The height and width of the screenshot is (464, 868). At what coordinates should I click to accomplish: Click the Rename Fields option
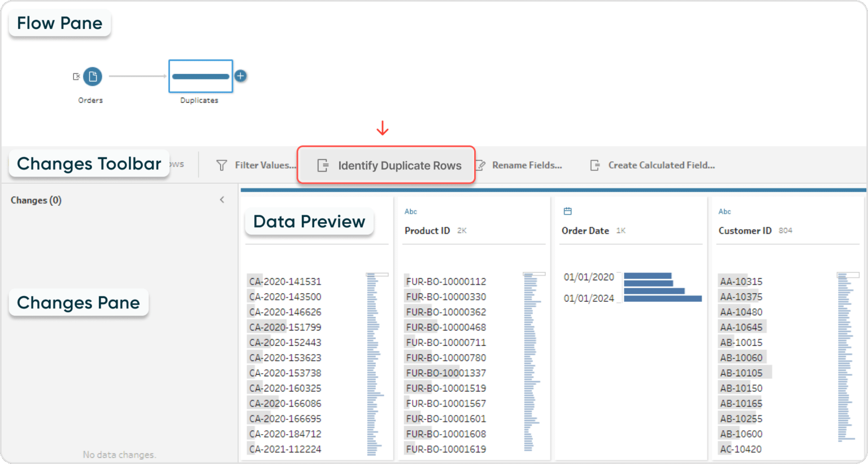pyautogui.click(x=527, y=165)
